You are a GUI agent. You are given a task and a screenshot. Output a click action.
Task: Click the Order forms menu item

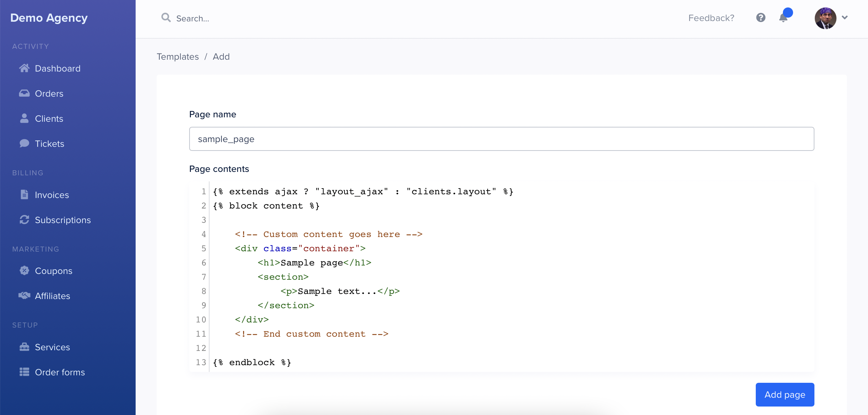pyautogui.click(x=60, y=372)
